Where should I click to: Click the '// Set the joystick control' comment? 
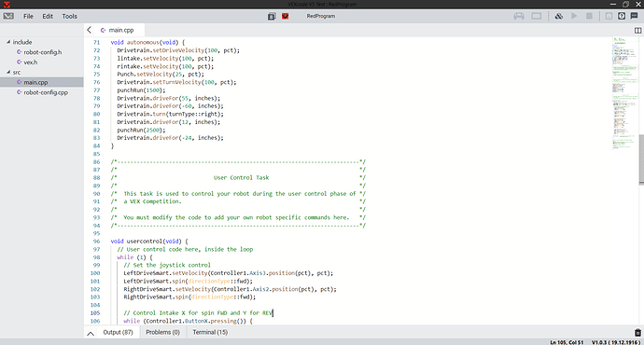coord(167,265)
